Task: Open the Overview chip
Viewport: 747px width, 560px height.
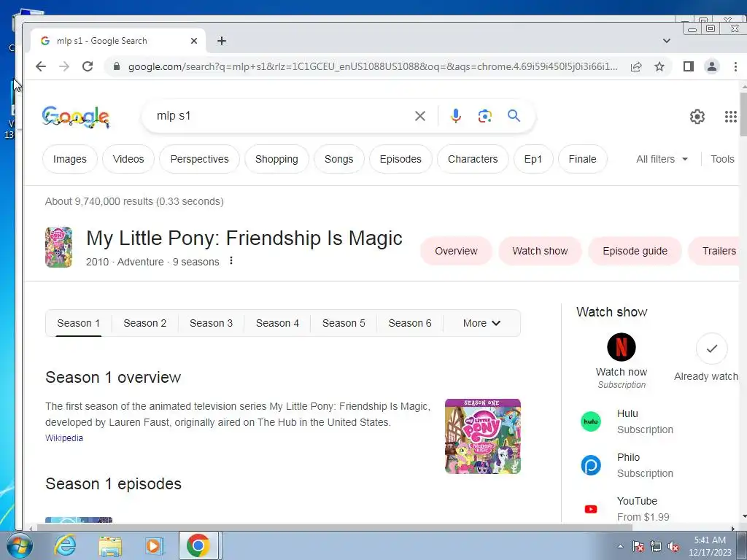Action: (x=456, y=251)
